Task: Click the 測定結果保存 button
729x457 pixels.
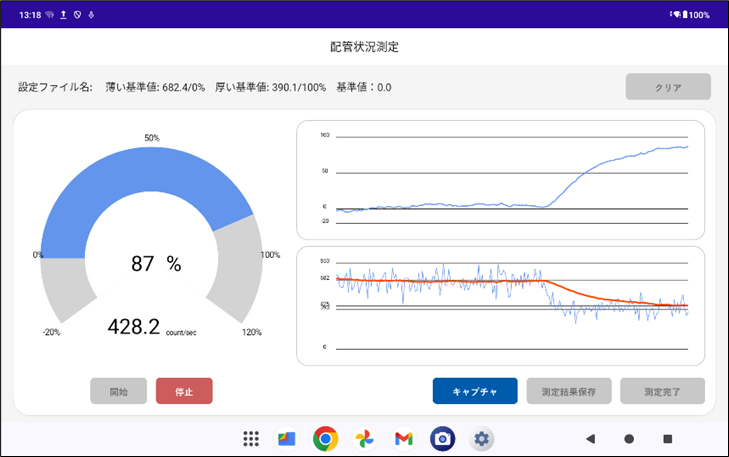Action: [x=569, y=391]
